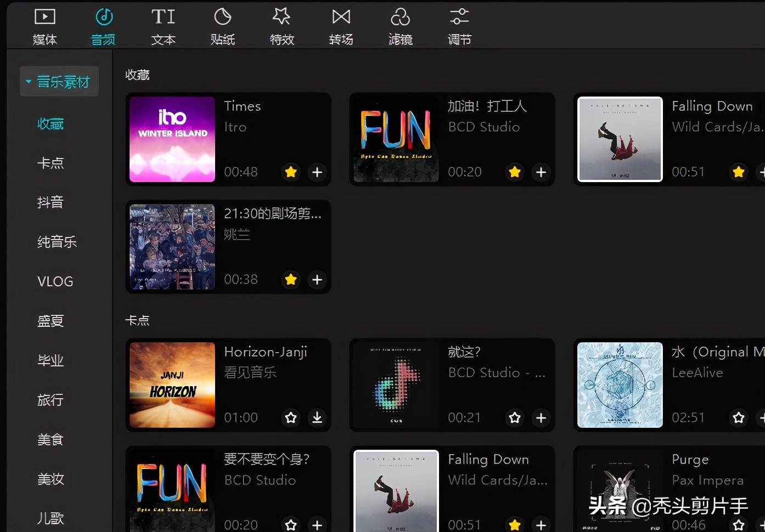Unfavorite 加油！打工人 track star
The image size is (765, 532).
click(x=515, y=172)
